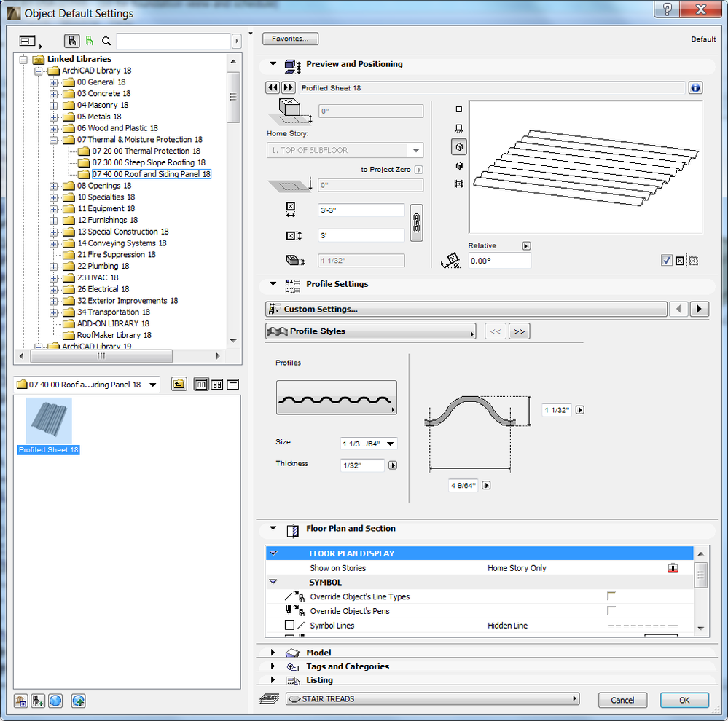
Task: Collapse Preview and Positioning panel
Action: (273, 64)
